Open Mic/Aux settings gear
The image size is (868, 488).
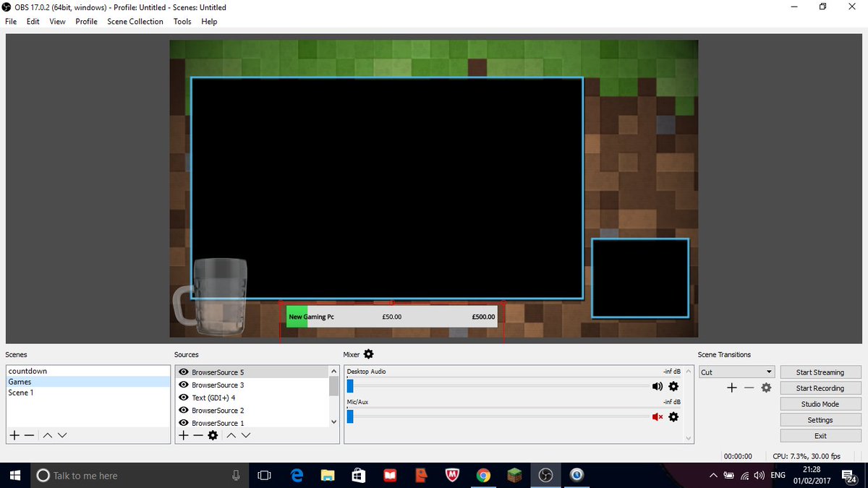[x=673, y=417]
